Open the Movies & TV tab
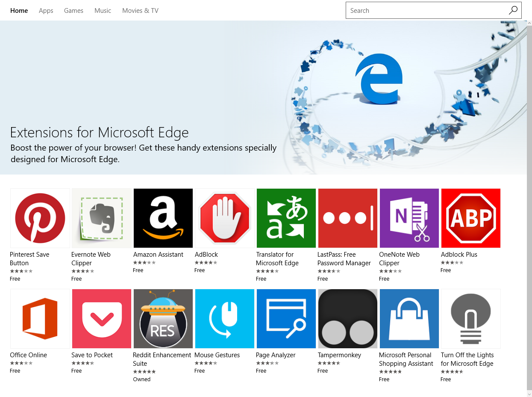 click(x=140, y=11)
